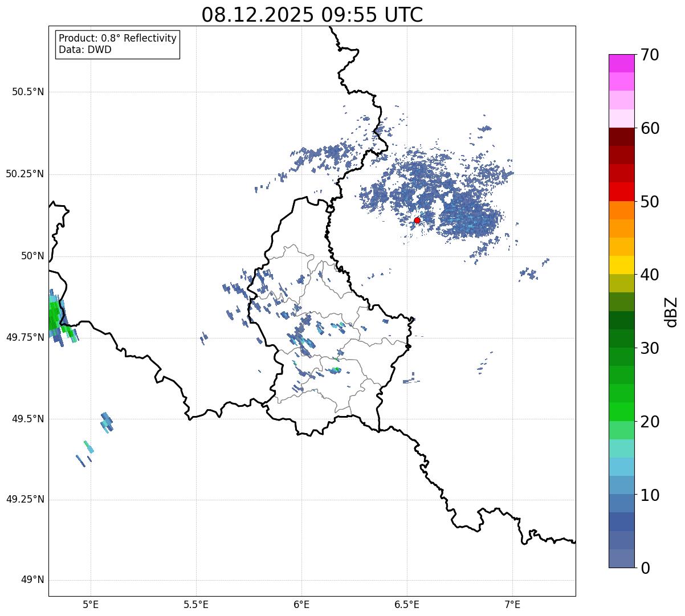Click the turquoise swatch between 10 and 20

coord(622,448)
